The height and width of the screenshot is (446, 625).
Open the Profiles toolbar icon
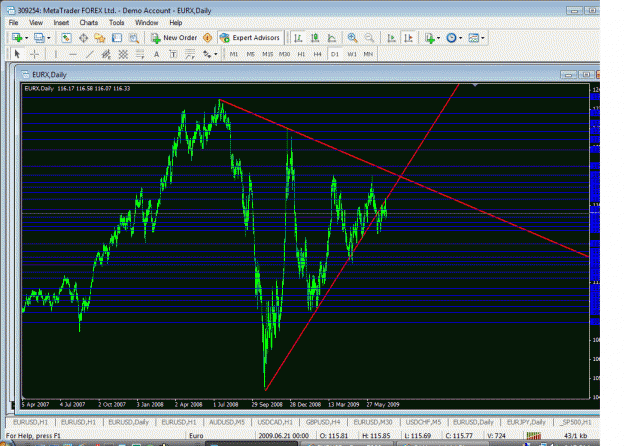[x=39, y=38]
